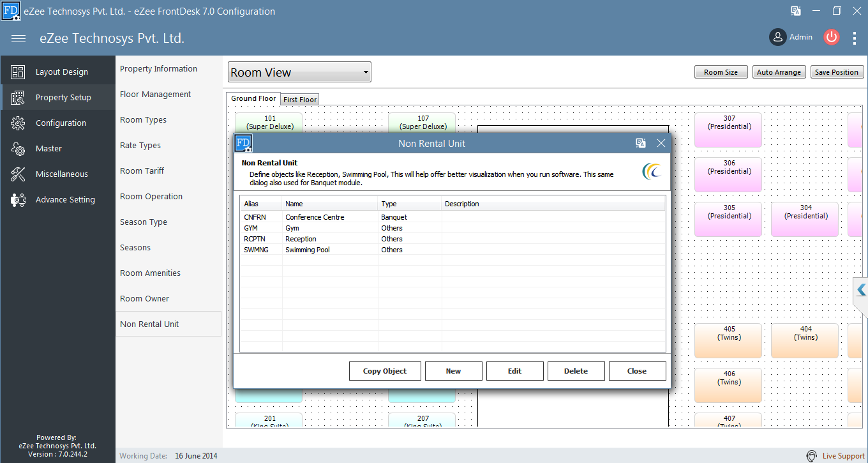Click the Layout Design sidebar icon

18,72
